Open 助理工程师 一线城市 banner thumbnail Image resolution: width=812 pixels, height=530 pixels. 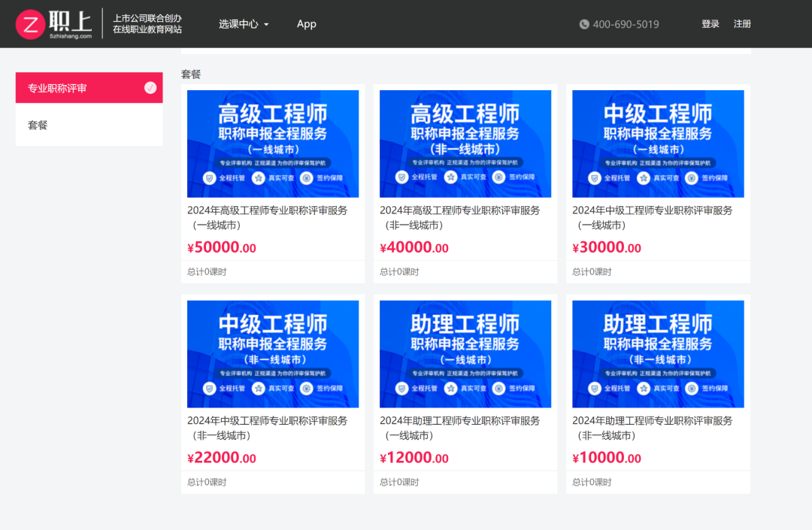point(465,354)
